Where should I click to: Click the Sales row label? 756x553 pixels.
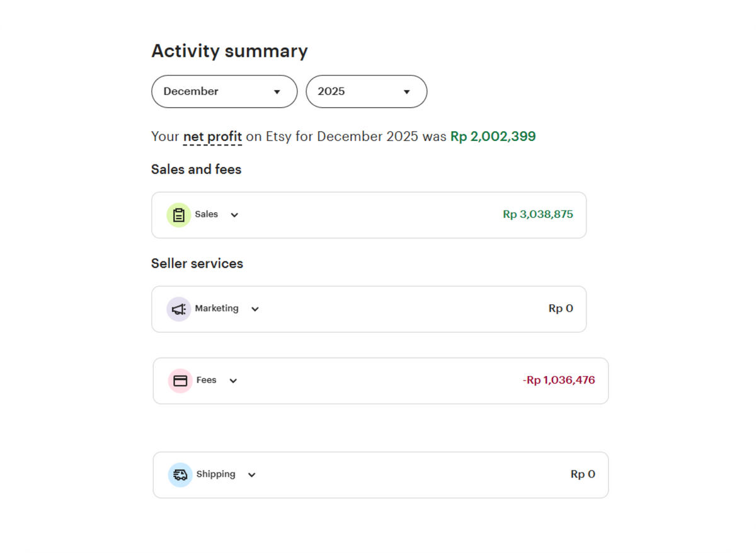click(x=206, y=214)
